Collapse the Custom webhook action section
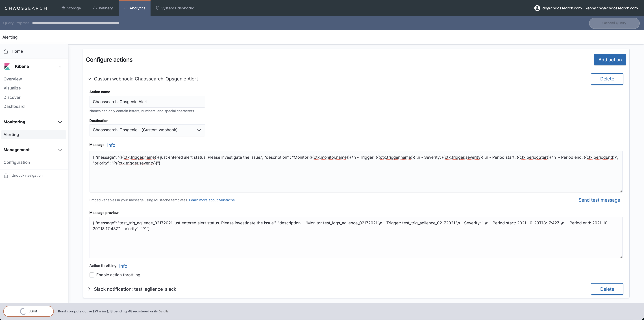Viewport: 644px width, 320px height. (x=89, y=79)
